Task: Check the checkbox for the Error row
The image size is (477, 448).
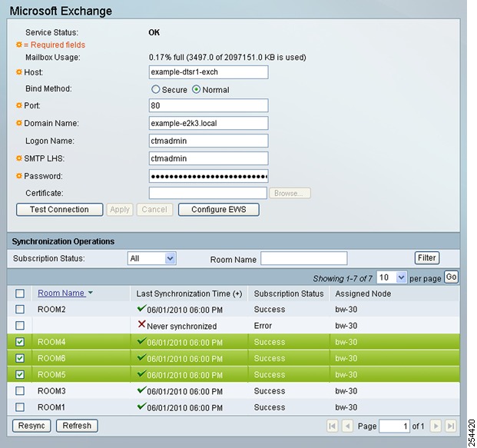Action: tap(20, 326)
